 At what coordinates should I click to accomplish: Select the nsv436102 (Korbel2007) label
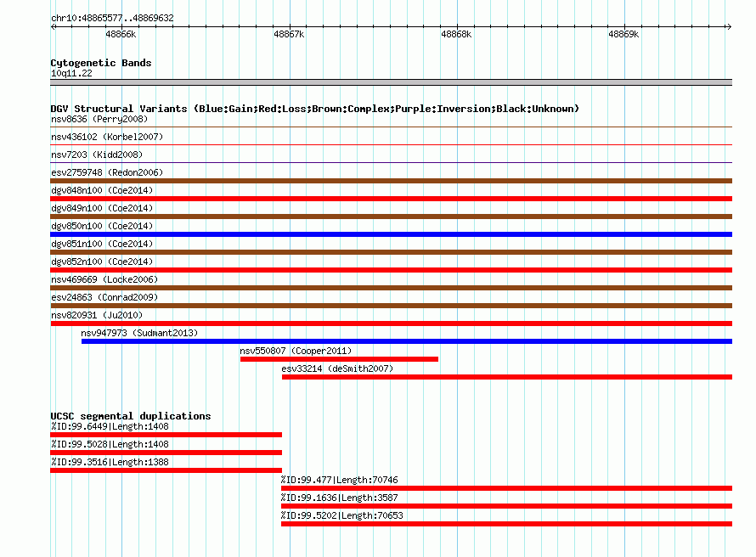[x=107, y=137]
